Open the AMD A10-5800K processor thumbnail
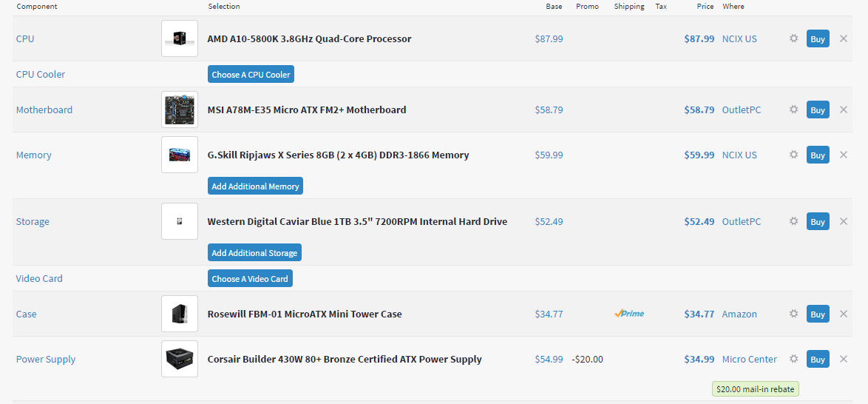This screenshot has height=404, width=868. (180, 38)
